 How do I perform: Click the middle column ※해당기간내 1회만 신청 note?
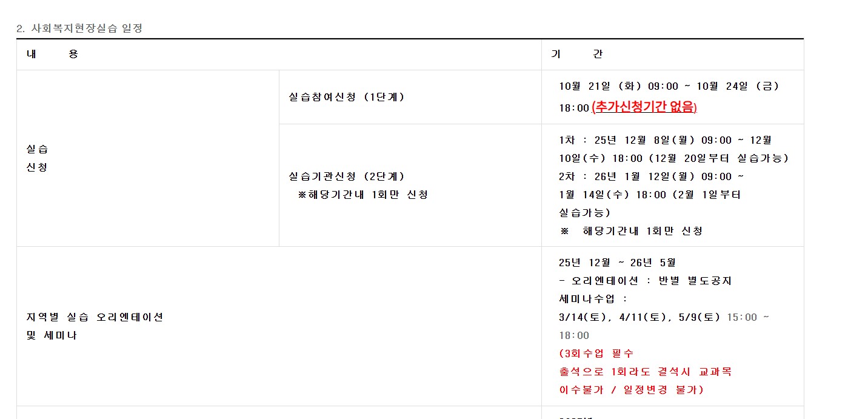(x=363, y=195)
